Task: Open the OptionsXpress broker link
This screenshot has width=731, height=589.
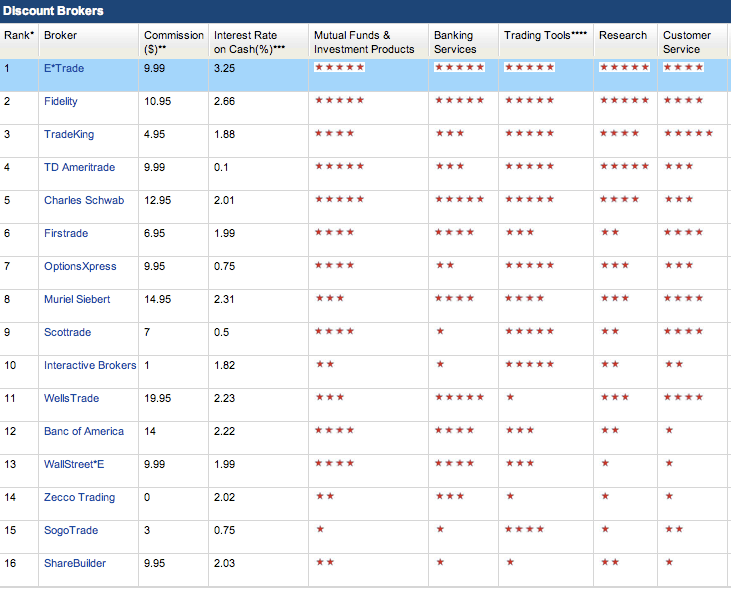Action: (x=80, y=267)
